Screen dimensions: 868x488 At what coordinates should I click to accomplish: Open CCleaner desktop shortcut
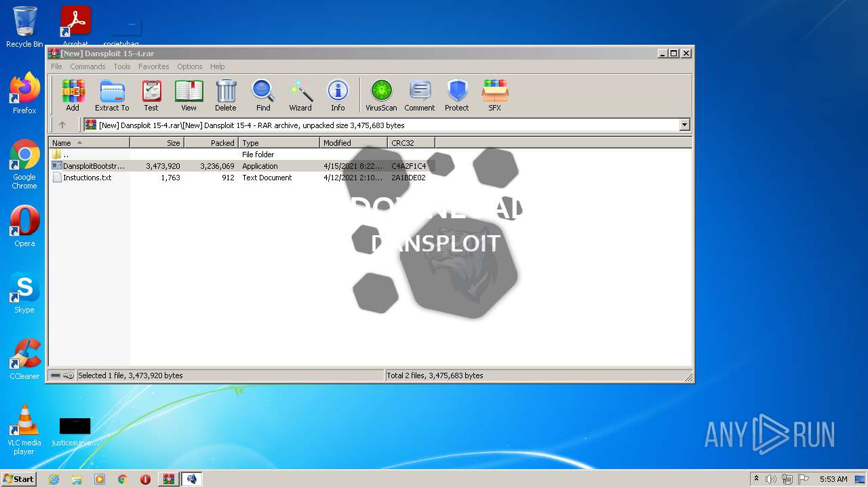(x=24, y=359)
